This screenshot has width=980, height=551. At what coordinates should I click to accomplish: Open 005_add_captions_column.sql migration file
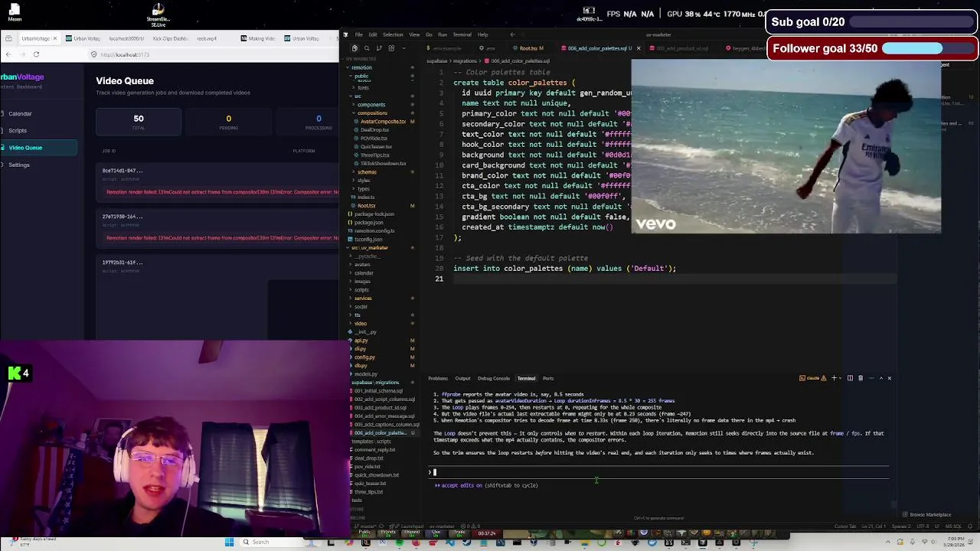387,425
